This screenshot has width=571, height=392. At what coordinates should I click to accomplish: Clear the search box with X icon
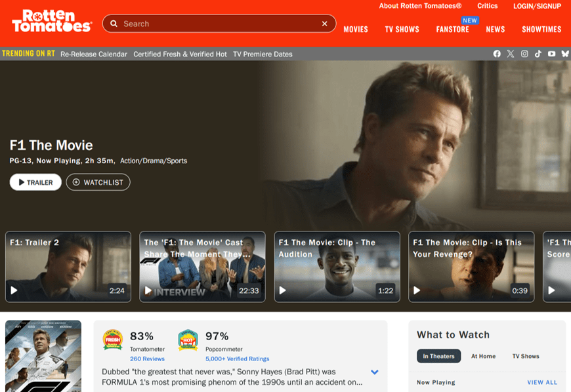tap(324, 24)
